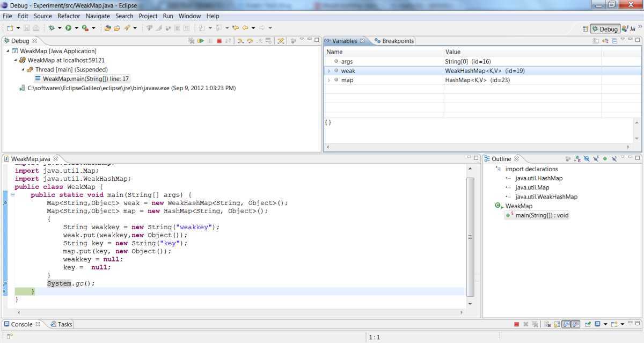
Task: Select java.util.WeakHashMap import in Outline
Action: coord(541,196)
